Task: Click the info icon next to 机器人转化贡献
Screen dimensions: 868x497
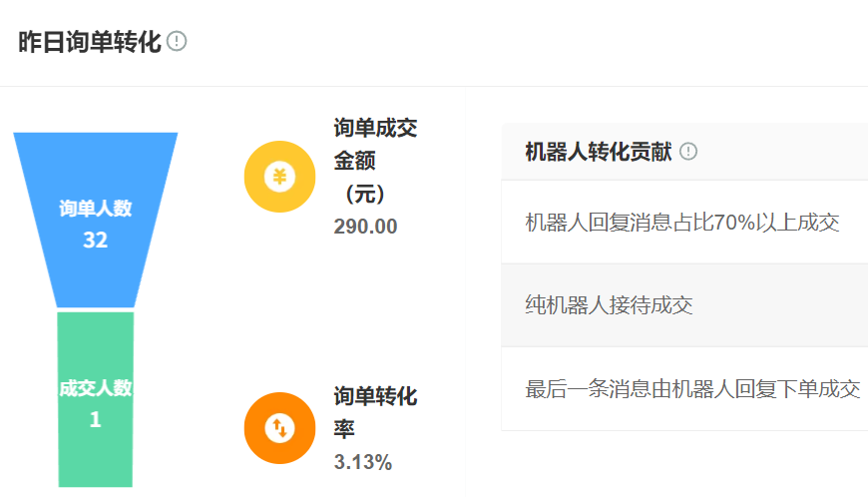Action: tap(688, 152)
